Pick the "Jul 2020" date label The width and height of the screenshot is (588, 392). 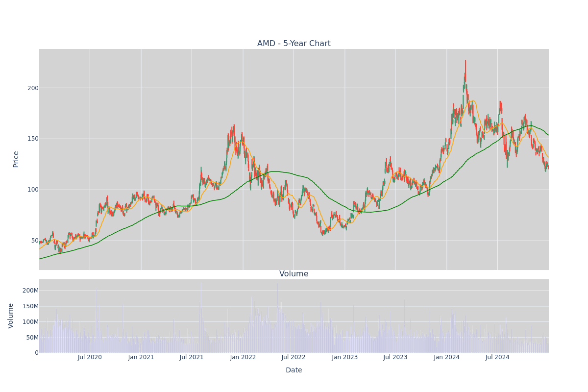pos(90,357)
